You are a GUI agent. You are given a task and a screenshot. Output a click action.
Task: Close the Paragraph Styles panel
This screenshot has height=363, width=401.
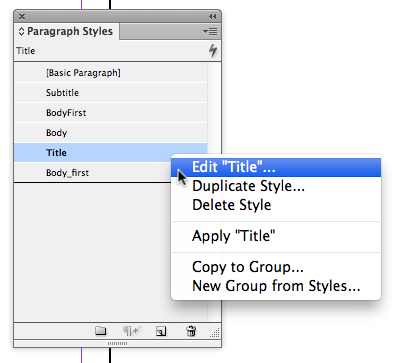click(x=22, y=16)
